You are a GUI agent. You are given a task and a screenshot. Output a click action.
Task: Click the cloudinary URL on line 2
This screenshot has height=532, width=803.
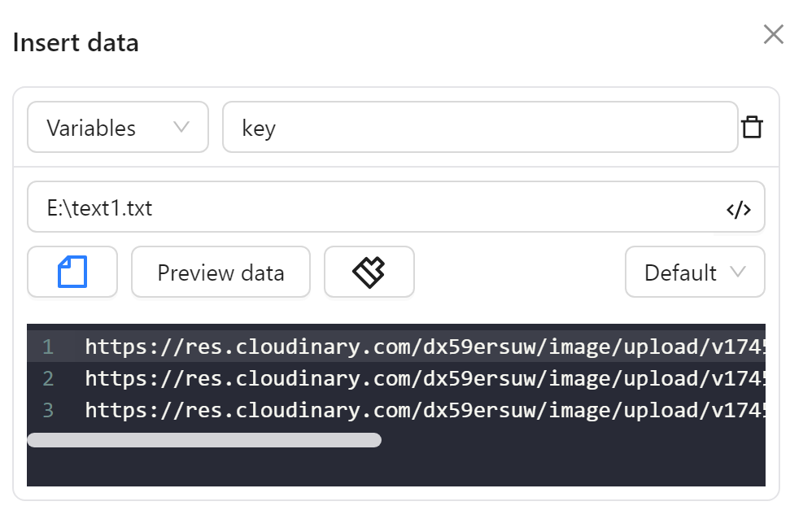coord(407,378)
